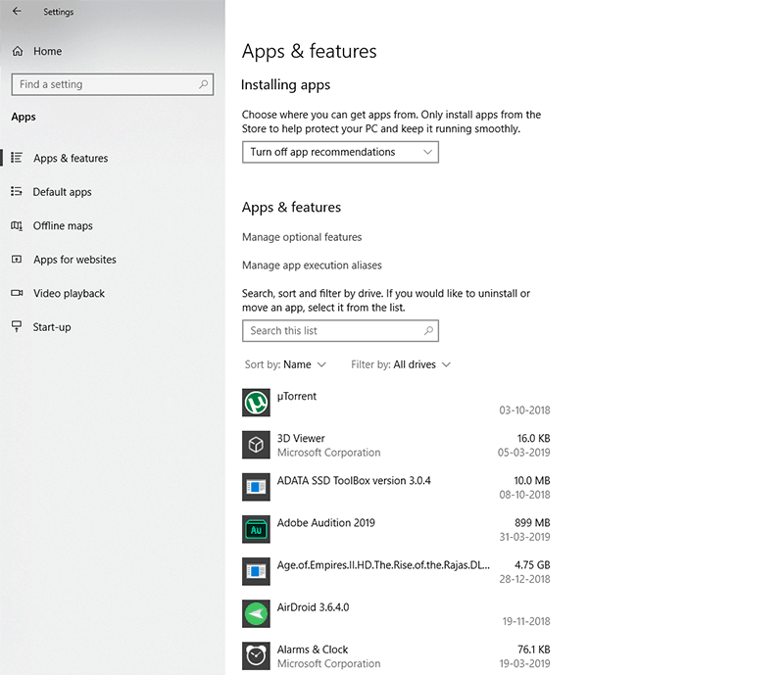Click the Video playback camera icon

(17, 293)
